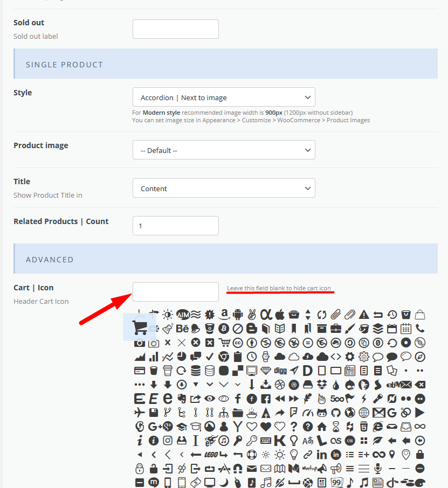The height and width of the screenshot is (488, 448).
Task: Choose the outlined shopping cart icon
Action: tap(224, 343)
